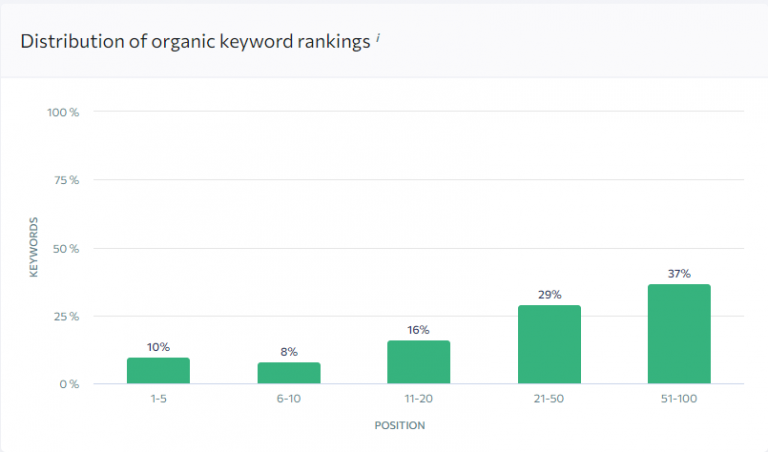
Task: Select the green bar for positions 6-10
Action: click(x=289, y=373)
